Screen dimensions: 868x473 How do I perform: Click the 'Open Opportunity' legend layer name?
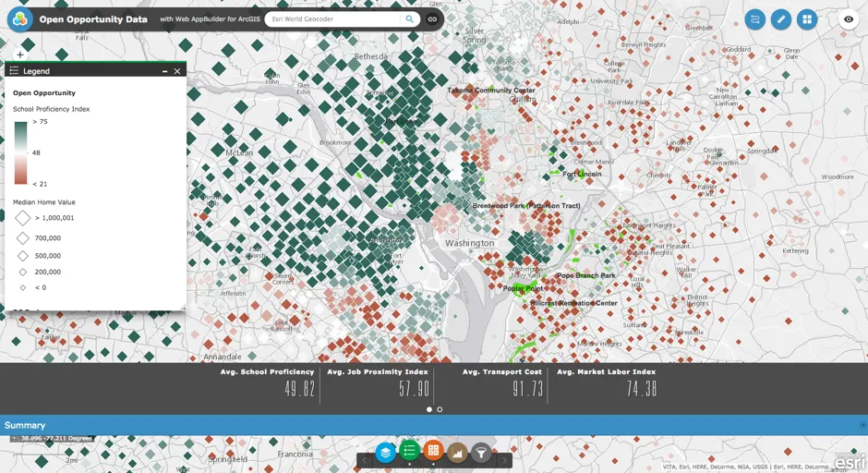coord(43,93)
